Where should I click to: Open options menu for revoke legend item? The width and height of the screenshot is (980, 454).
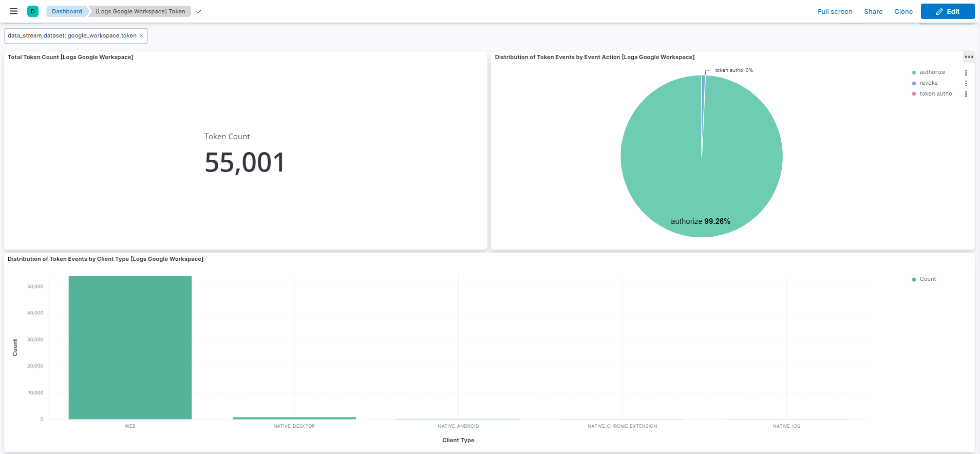[966, 83]
